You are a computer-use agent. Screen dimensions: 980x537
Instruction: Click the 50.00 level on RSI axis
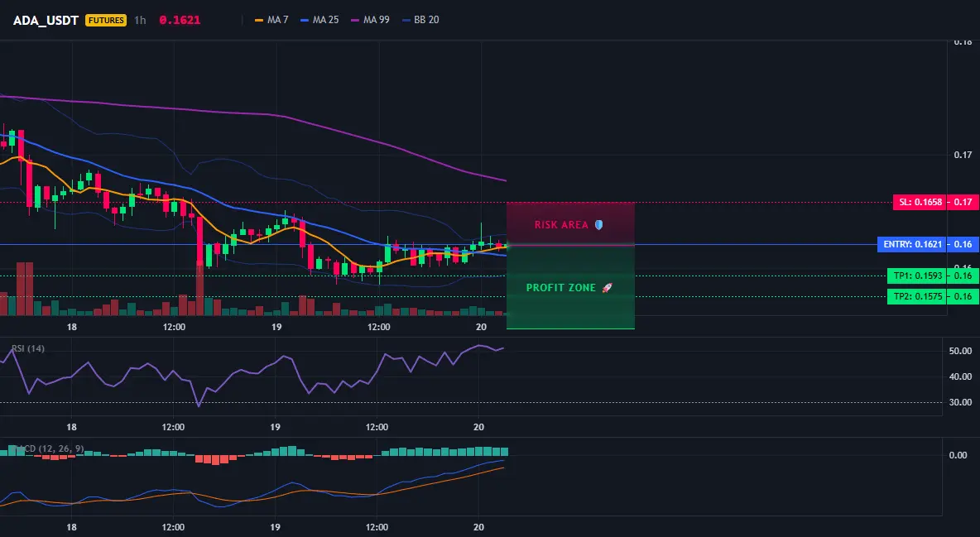961,352
